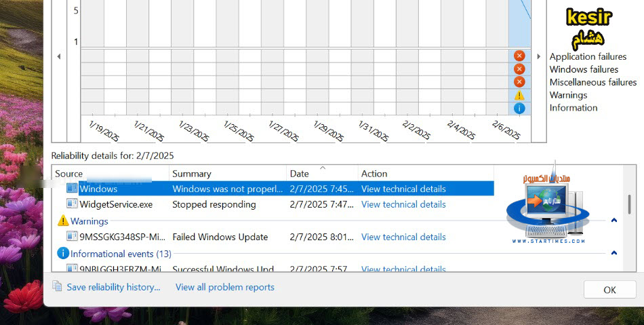This screenshot has width=644, height=325.
Task: Click the Warnings legend label
Action: click(x=569, y=95)
